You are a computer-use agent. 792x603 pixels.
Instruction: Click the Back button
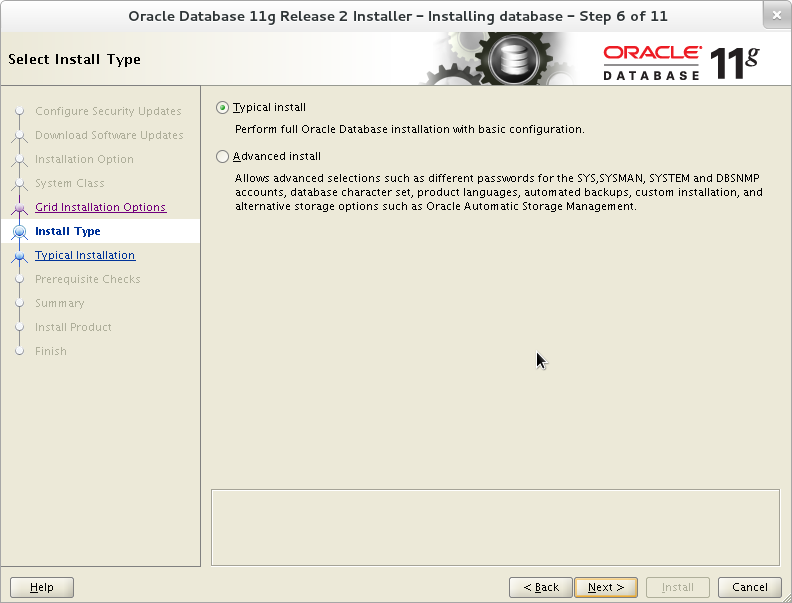540,587
